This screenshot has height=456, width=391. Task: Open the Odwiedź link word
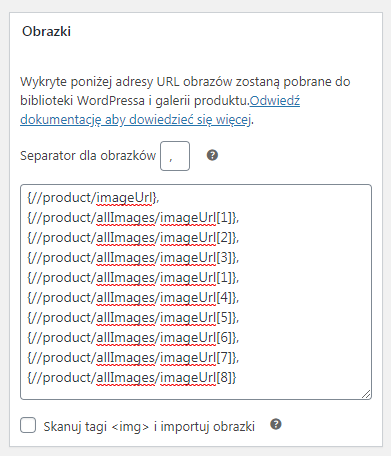(275, 101)
